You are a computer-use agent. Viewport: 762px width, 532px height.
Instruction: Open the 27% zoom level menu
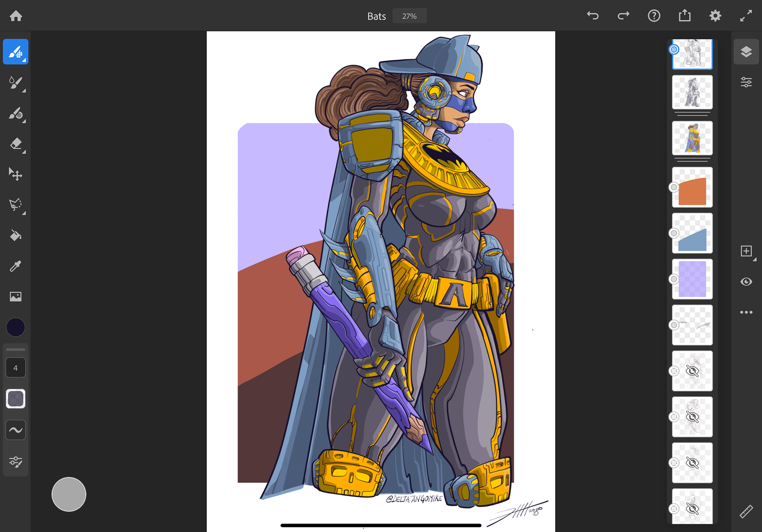tap(409, 16)
